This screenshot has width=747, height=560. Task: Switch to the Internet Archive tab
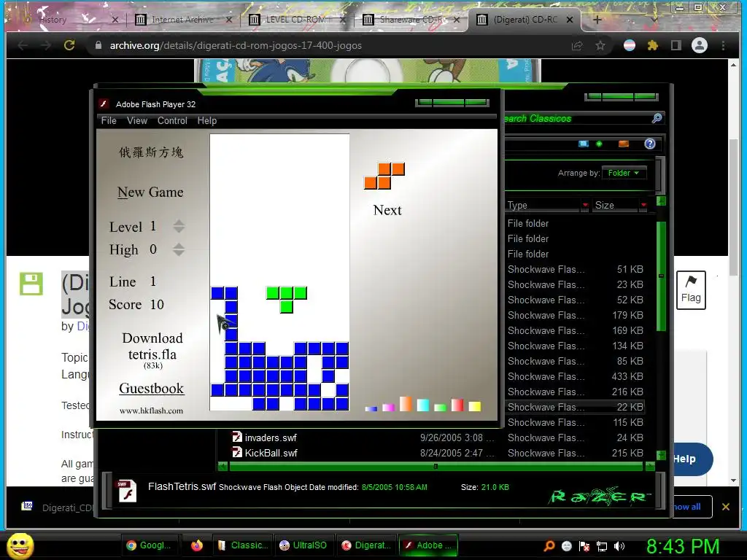[183, 20]
